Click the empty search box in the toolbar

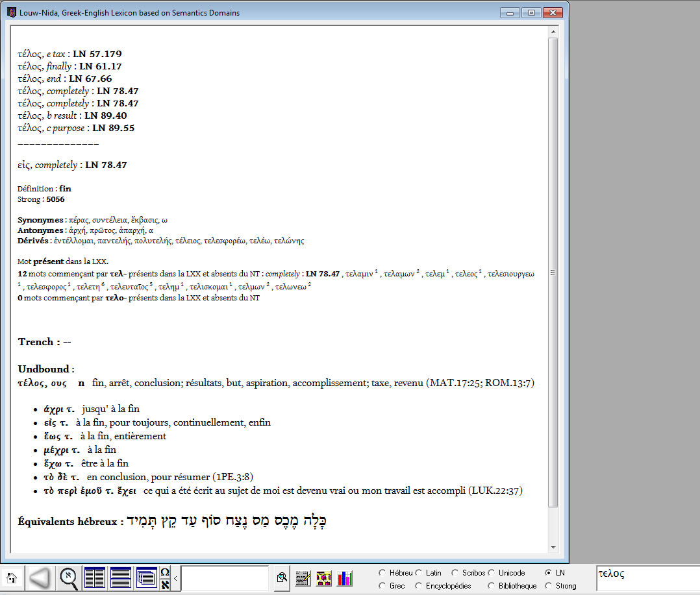pyautogui.click(x=225, y=579)
